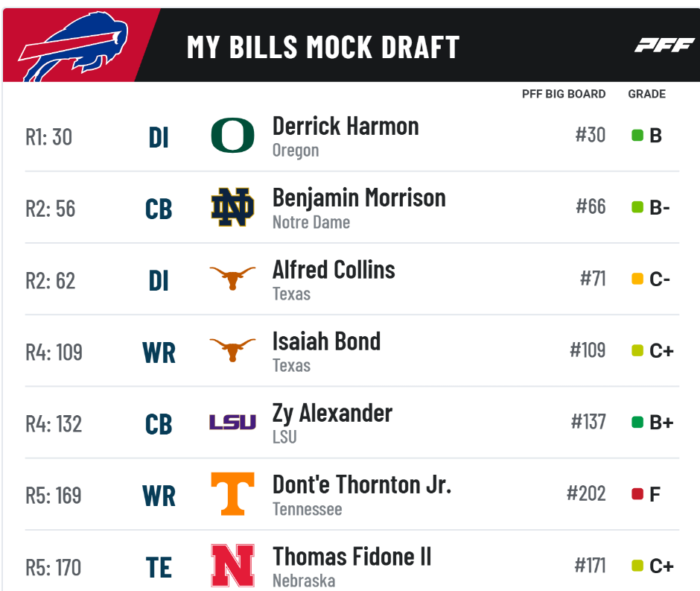Image resolution: width=700 pixels, height=591 pixels.
Task: Click the Oregon Ducks logo
Action: (x=232, y=136)
